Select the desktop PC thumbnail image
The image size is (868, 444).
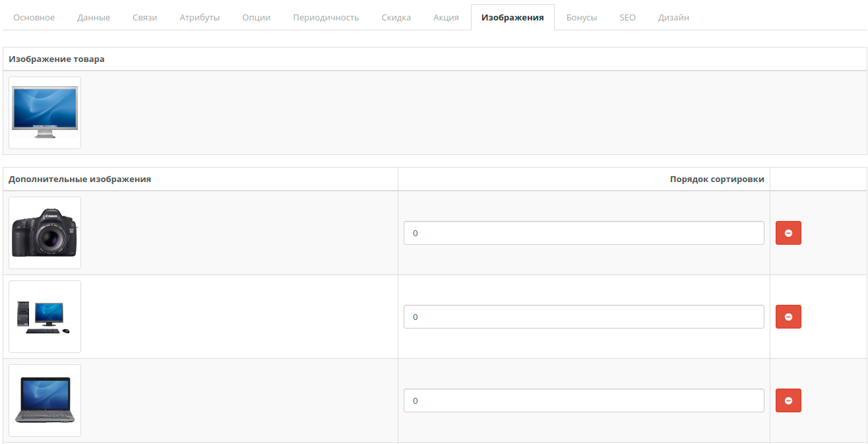click(x=45, y=317)
